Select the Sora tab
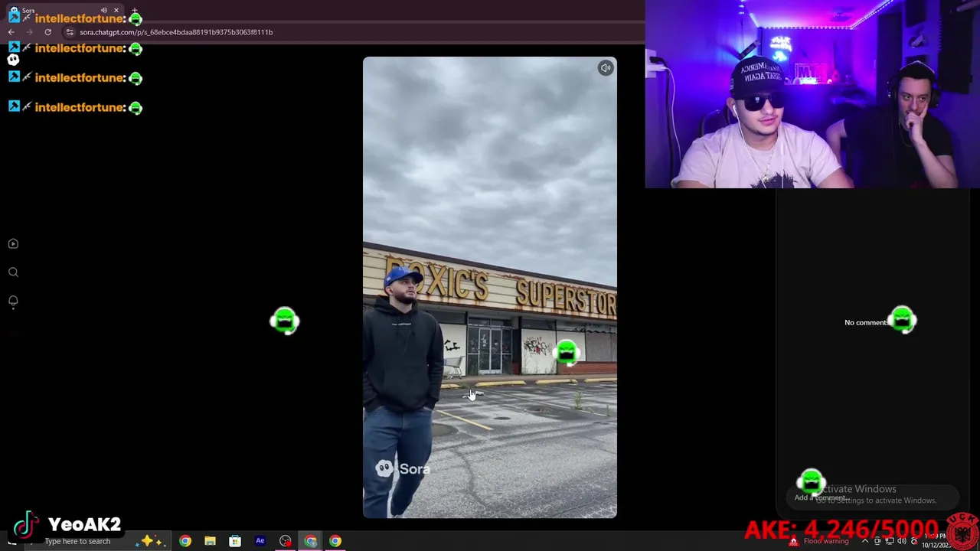Image resolution: width=980 pixels, height=551 pixels. (65, 11)
